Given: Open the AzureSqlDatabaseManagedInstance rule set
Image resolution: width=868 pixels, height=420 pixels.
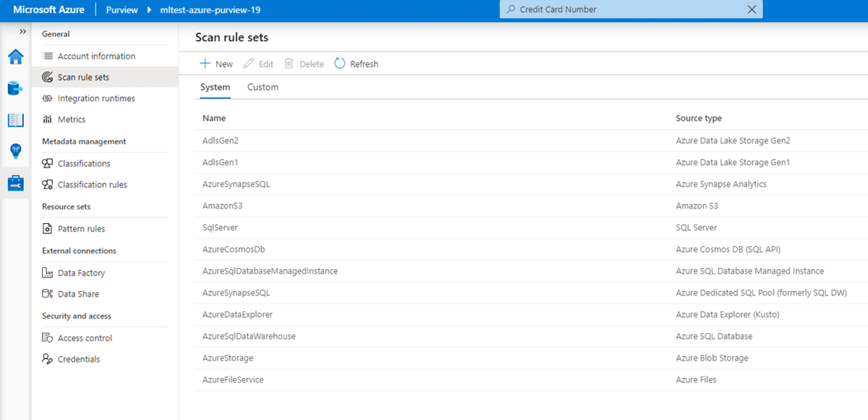Looking at the screenshot, I should pyautogui.click(x=270, y=271).
